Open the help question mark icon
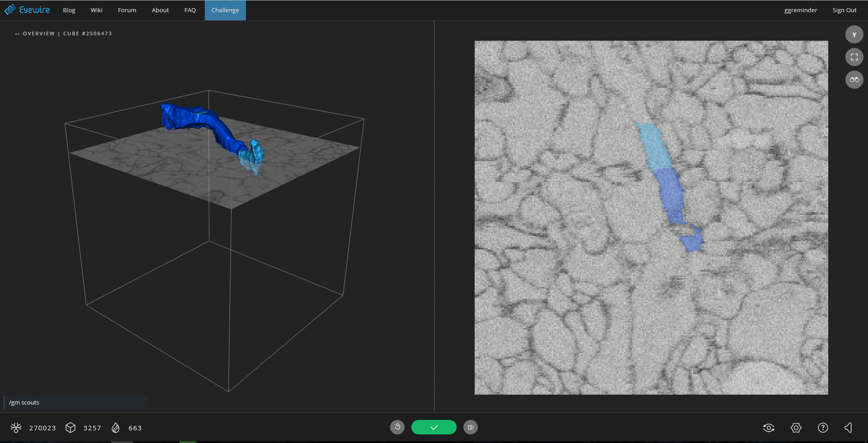Viewport: 868px width, 443px height. click(823, 428)
